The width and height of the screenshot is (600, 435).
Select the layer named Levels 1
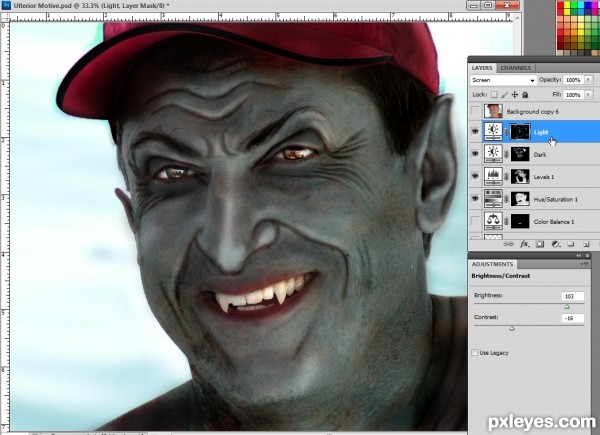pos(543,177)
